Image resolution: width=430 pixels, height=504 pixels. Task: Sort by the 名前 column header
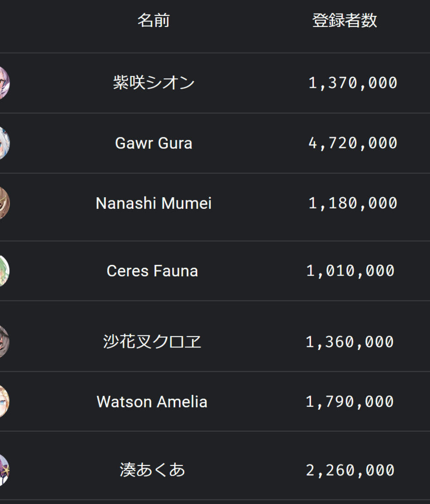pyautogui.click(x=153, y=20)
